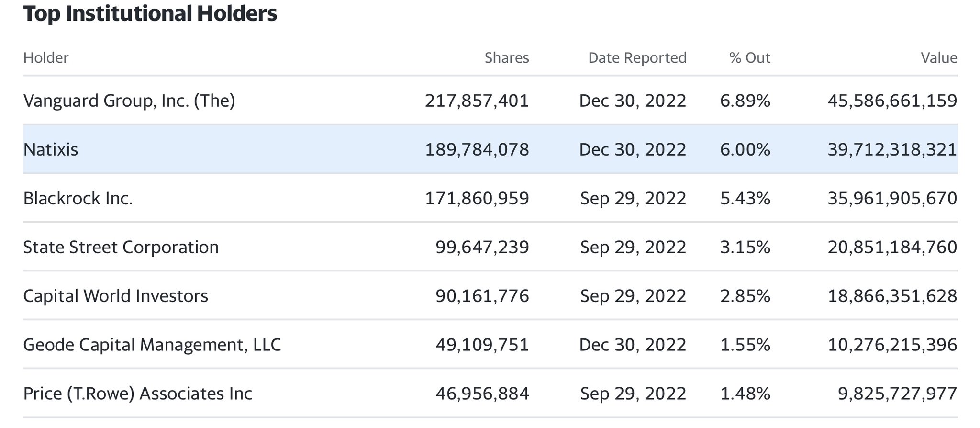Click Geode value 10,276,215,396
Image resolution: width=980 pixels, height=428 pixels.
[x=892, y=345]
